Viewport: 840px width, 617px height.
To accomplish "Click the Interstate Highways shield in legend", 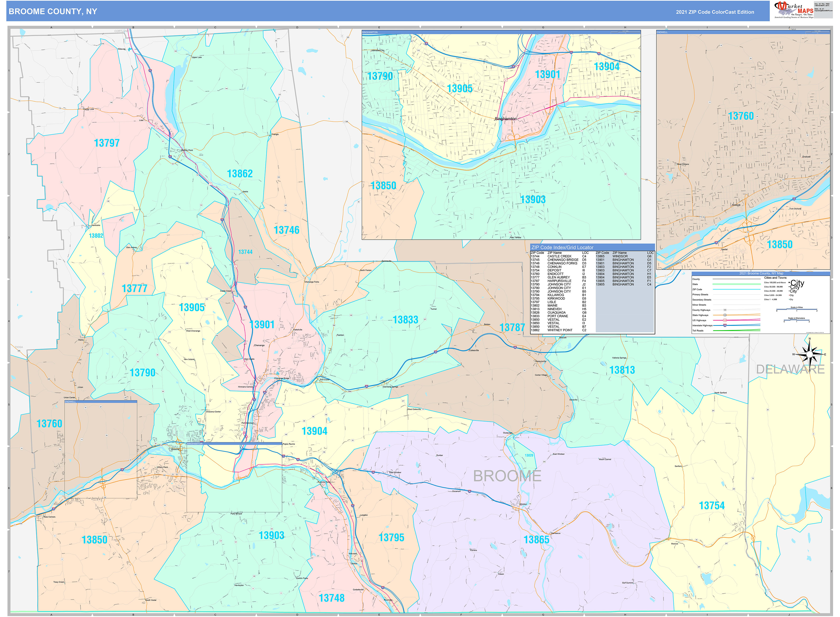I will pyautogui.click(x=725, y=325).
